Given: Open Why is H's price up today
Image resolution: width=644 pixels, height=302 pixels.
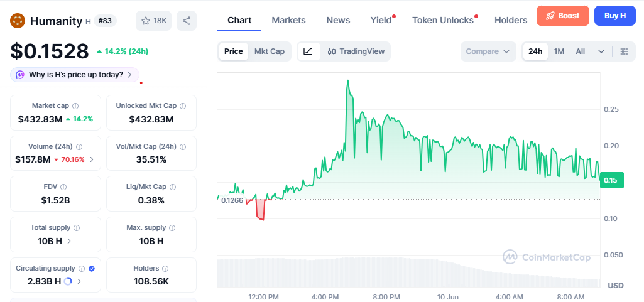Looking at the screenshot, I should click(75, 75).
